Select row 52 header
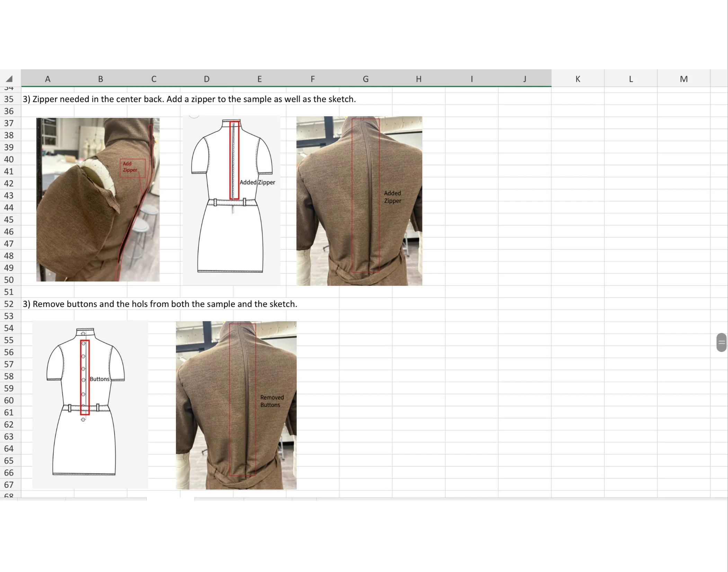Screen dimensions: 728x572 [x=9, y=304]
